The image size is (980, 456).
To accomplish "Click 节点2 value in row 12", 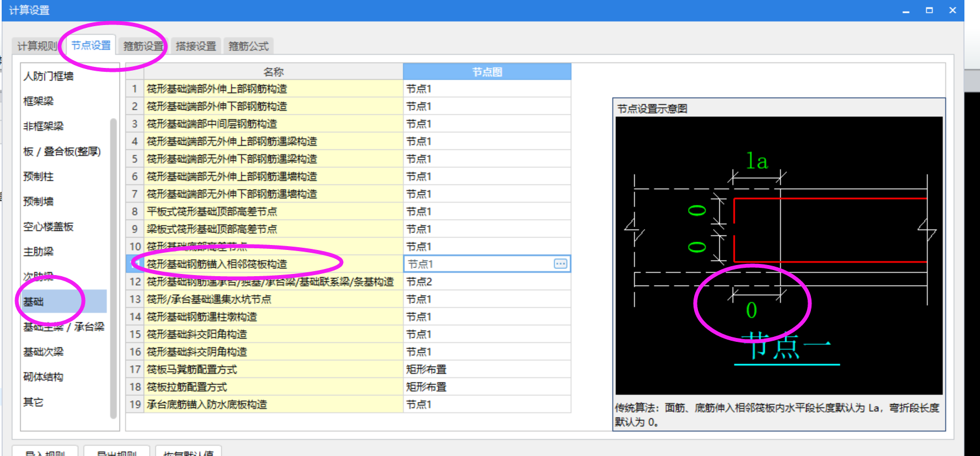I will 487,282.
